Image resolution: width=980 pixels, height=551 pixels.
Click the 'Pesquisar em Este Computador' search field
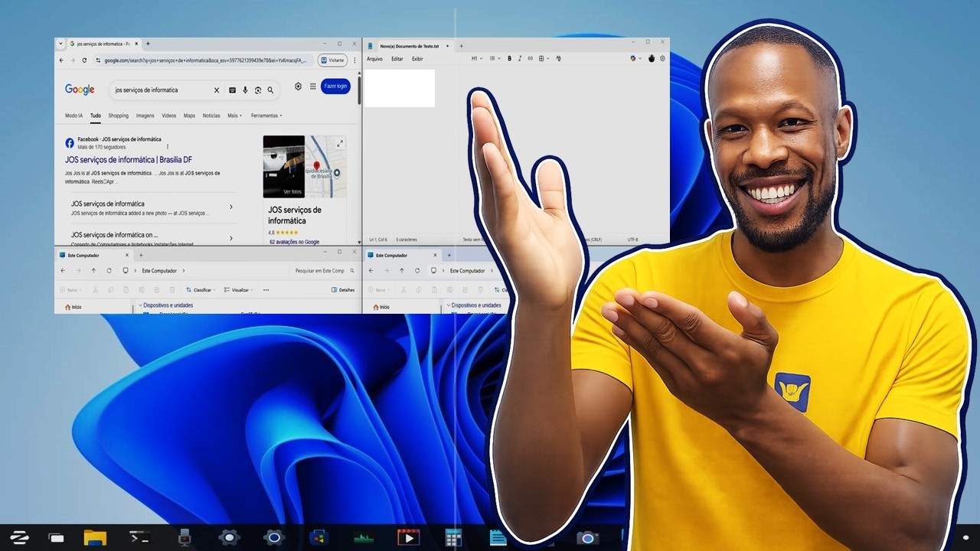click(x=325, y=270)
